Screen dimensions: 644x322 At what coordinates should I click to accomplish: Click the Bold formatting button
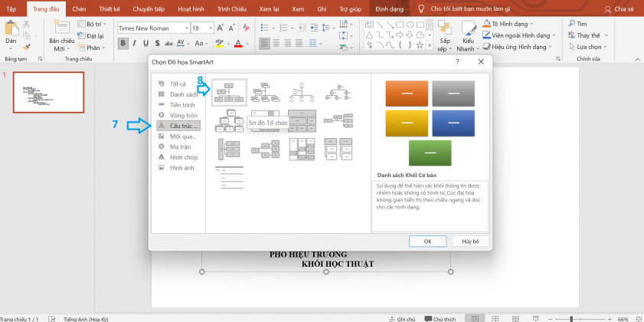point(122,42)
